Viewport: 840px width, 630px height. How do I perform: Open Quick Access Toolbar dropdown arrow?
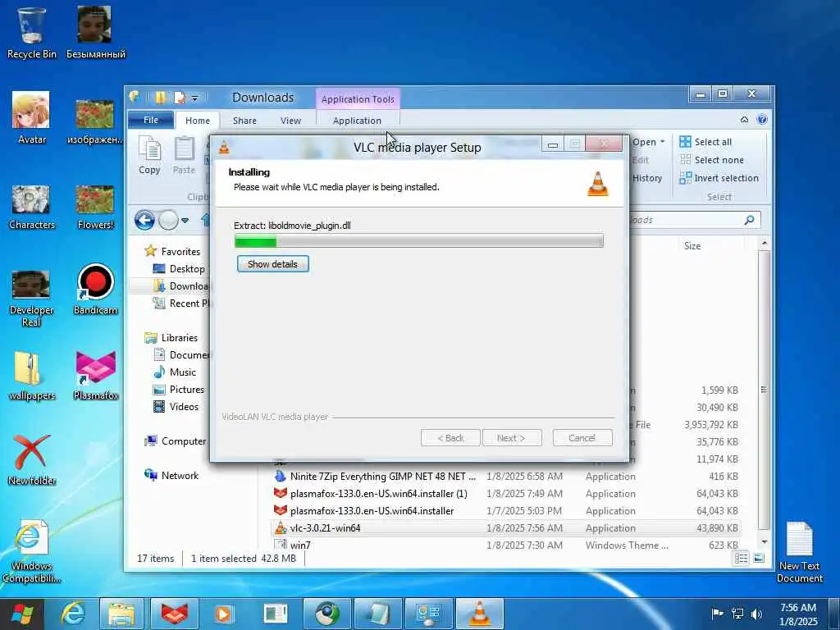(195, 98)
